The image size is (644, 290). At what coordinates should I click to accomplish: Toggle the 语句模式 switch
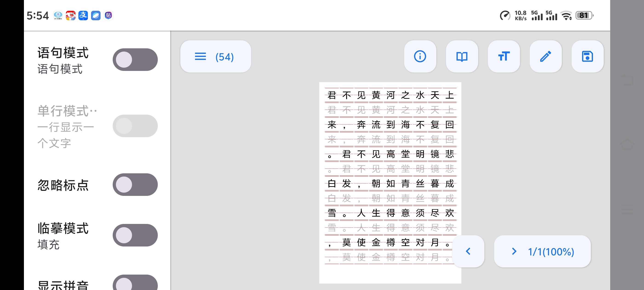(x=135, y=60)
